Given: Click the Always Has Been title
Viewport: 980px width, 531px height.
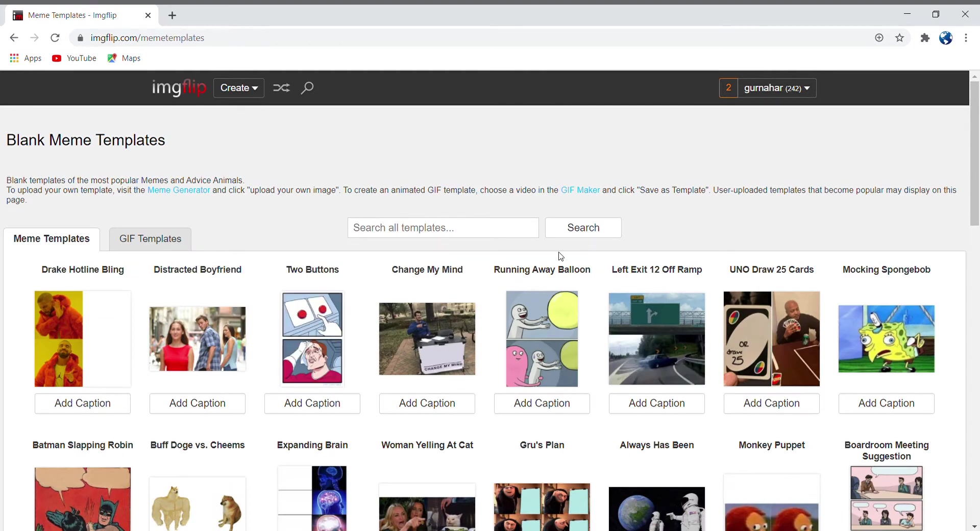Looking at the screenshot, I should pyautogui.click(x=657, y=445).
